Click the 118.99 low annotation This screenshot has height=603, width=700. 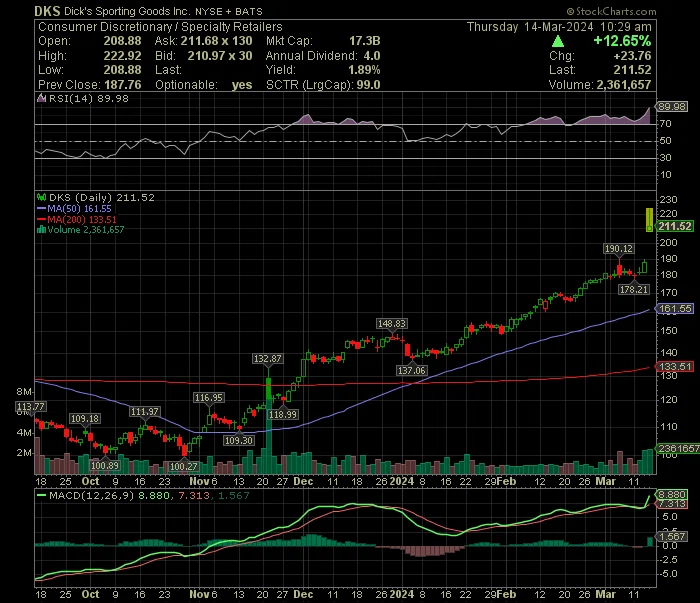283,415
